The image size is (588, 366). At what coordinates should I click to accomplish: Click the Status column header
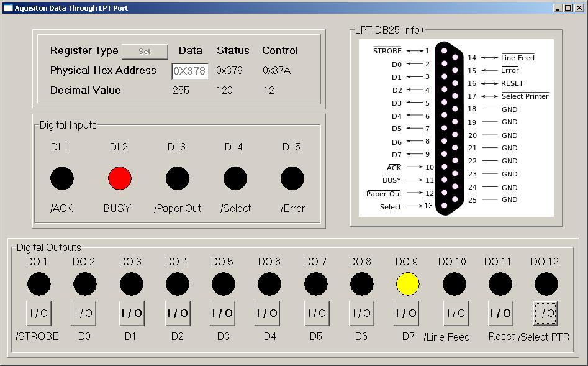tap(233, 51)
